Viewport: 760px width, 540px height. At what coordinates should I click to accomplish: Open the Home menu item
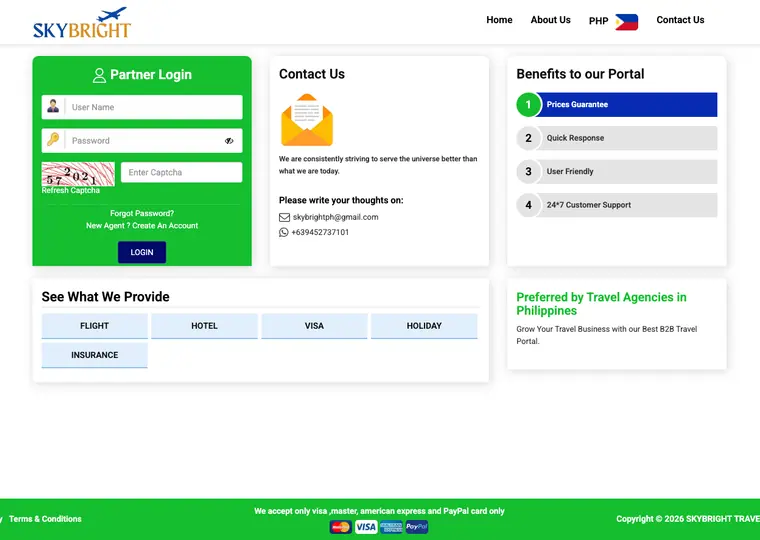pyautogui.click(x=499, y=20)
